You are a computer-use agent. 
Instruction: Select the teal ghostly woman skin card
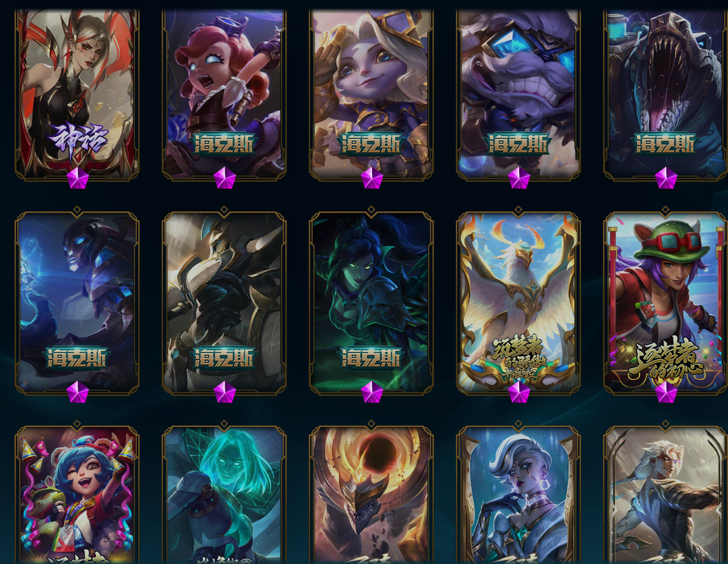pyautogui.click(x=224, y=493)
